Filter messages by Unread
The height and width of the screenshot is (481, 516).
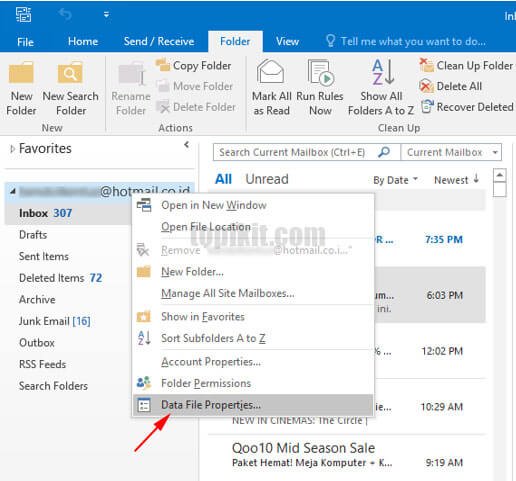click(x=267, y=179)
